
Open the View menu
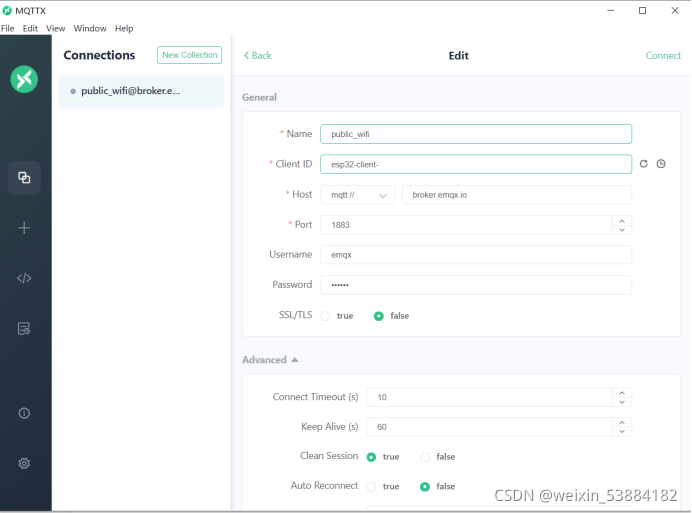pyautogui.click(x=56, y=28)
